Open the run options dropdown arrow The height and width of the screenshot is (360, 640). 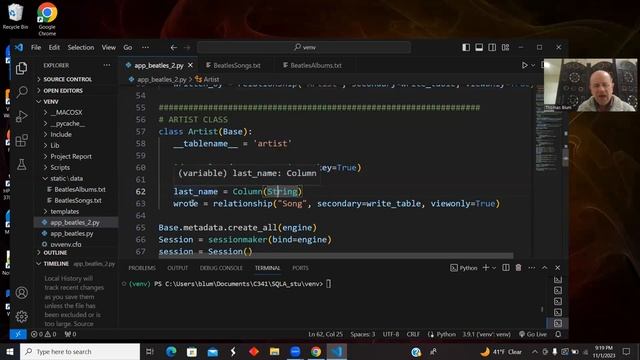tap(533, 65)
